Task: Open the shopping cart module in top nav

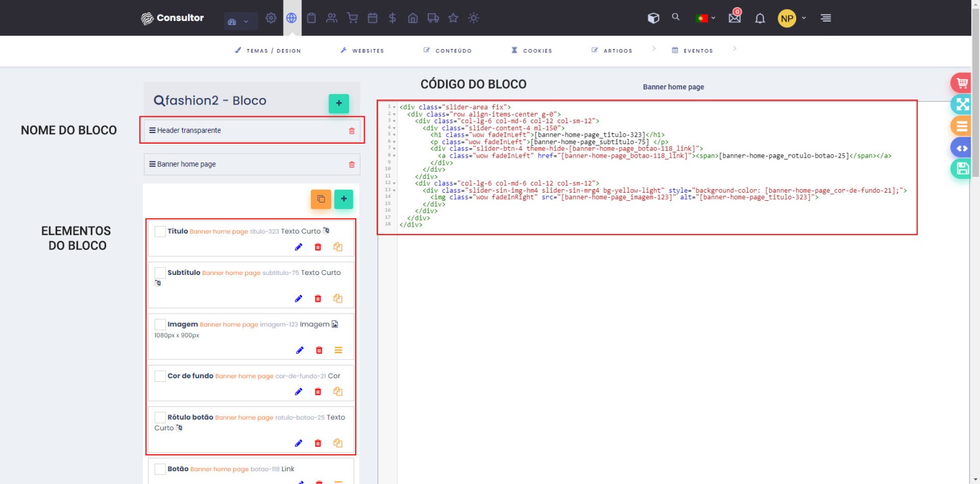Action: pyautogui.click(x=352, y=18)
